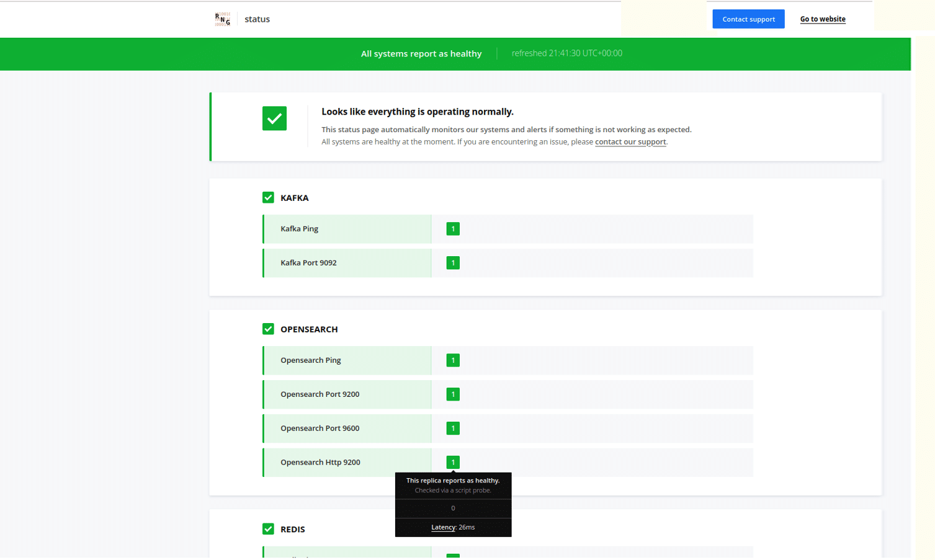Click the 'status' text in header
This screenshot has height=560, width=935.
click(x=257, y=19)
